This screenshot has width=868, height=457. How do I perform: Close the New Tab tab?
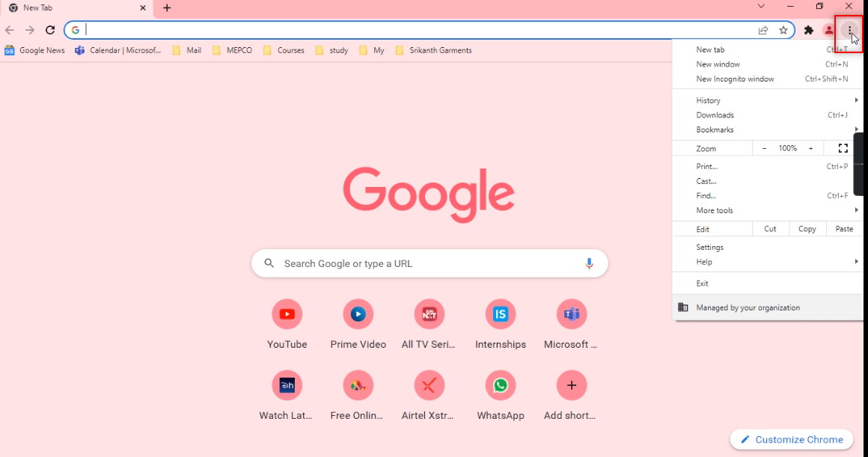143,7
